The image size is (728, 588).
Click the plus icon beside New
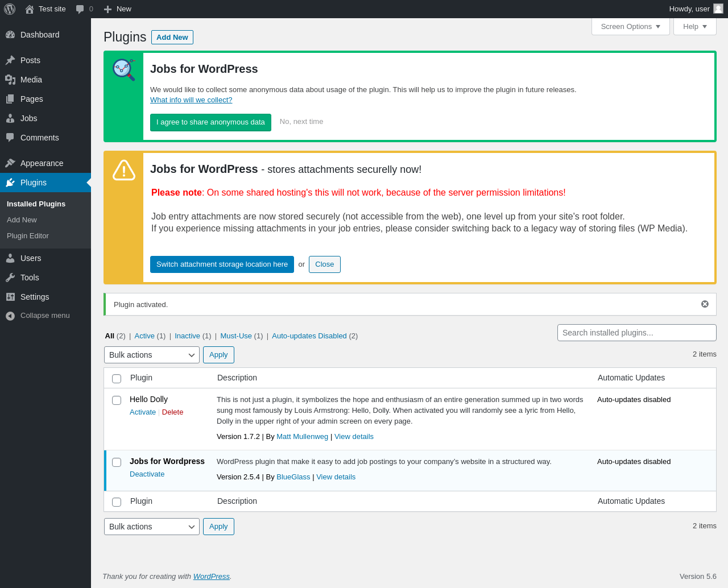coord(107,9)
